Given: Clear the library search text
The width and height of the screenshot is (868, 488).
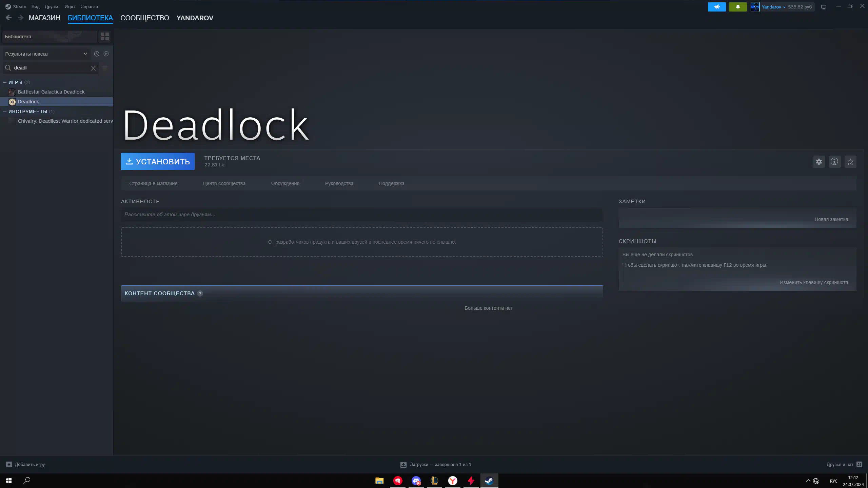Looking at the screenshot, I should coord(93,68).
